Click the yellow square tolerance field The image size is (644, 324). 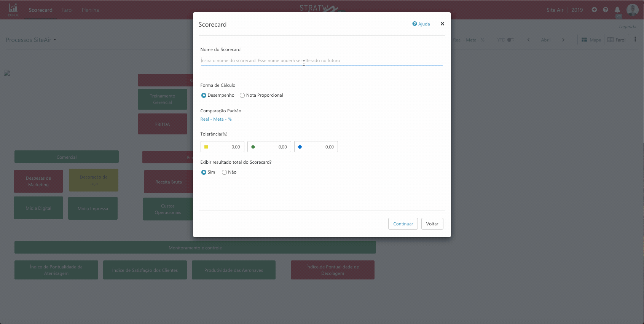pos(222,147)
